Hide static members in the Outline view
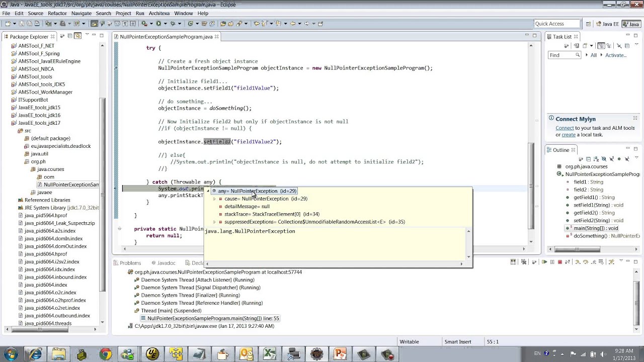This screenshot has width=644, height=362. [611, 158]
